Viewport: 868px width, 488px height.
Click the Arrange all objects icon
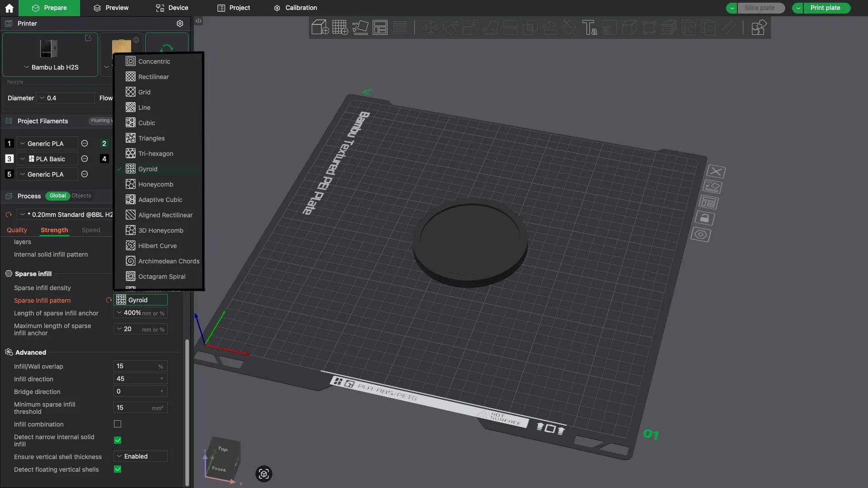point(380,28)
